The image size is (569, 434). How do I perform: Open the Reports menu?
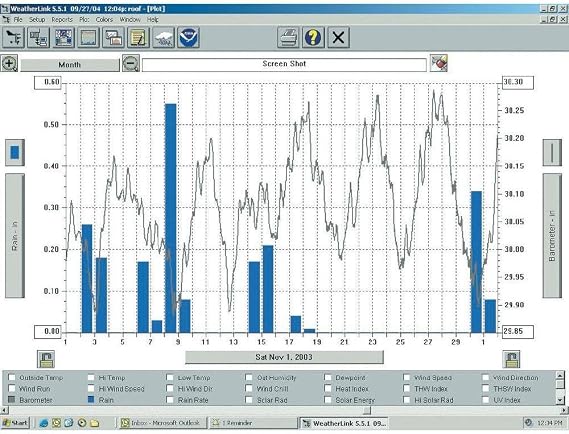tap(62, 20)
